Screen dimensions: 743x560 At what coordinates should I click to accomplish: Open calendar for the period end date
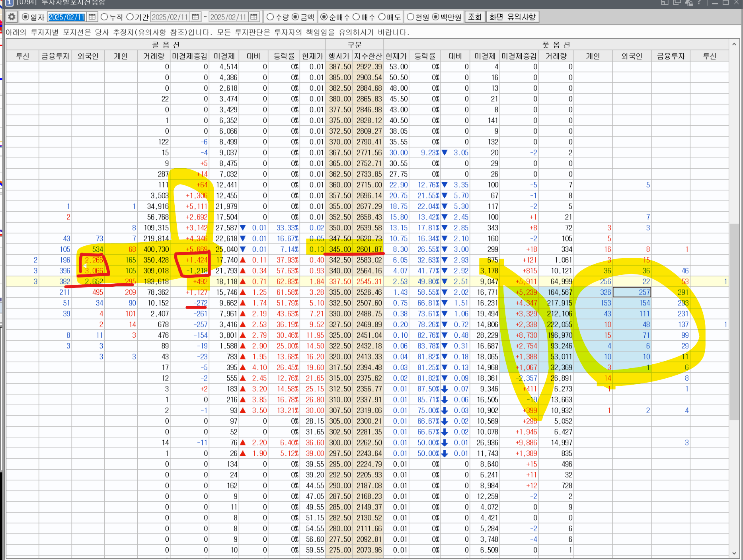click(x=254, y=17)
